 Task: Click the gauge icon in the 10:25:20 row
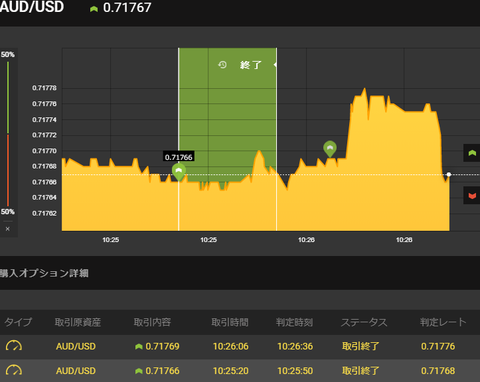(14, 370)
